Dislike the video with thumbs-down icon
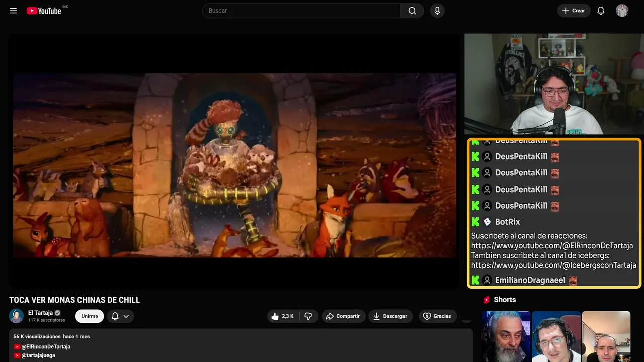 pyautogui.click(x=308, y=316)
